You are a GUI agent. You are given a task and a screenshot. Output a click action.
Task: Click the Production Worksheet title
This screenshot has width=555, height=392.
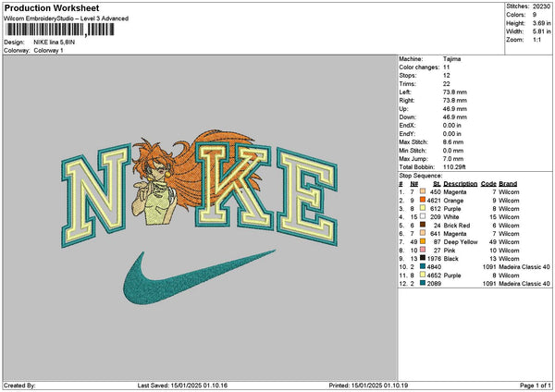click(x=52, y=7)
